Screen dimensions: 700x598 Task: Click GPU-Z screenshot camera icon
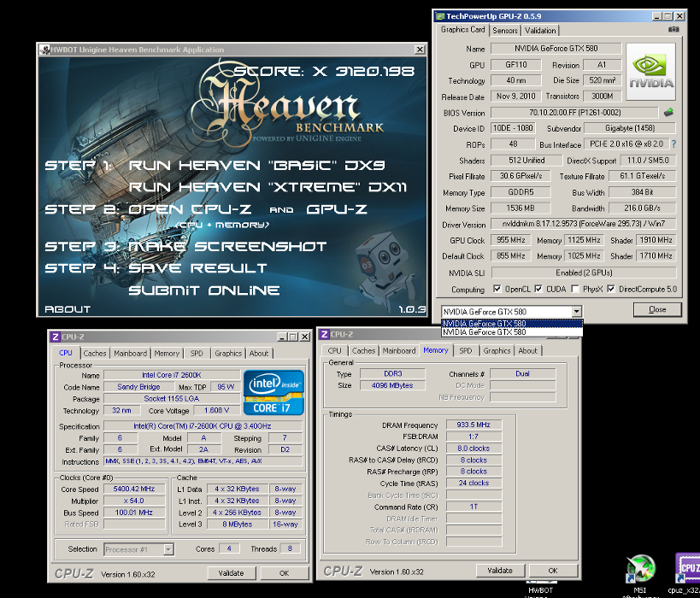pyautogui.click(x=674, y=29)
